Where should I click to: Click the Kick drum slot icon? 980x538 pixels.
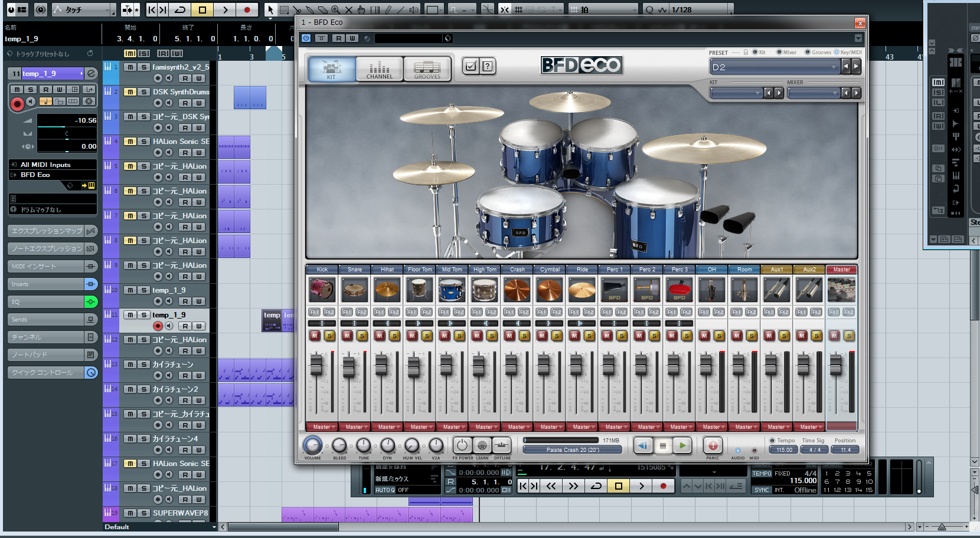(x=322, y=290)
